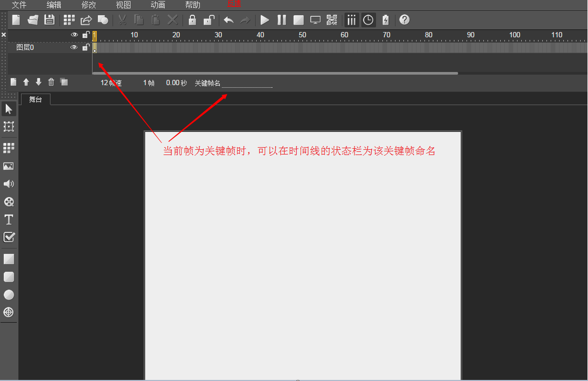Toggle visibility of 图层0 layer
This screenshot has width=588, height=381.
(74, 47)
